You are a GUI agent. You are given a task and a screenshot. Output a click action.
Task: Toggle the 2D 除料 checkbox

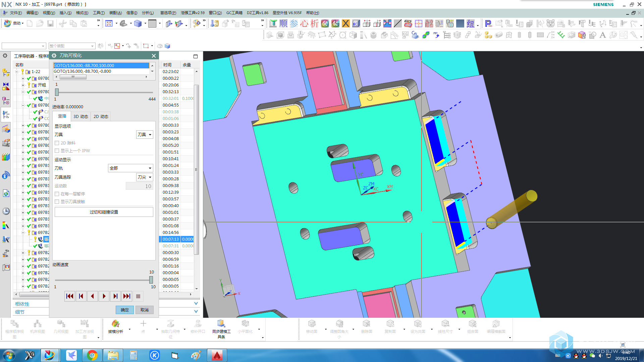pos(57,143)
